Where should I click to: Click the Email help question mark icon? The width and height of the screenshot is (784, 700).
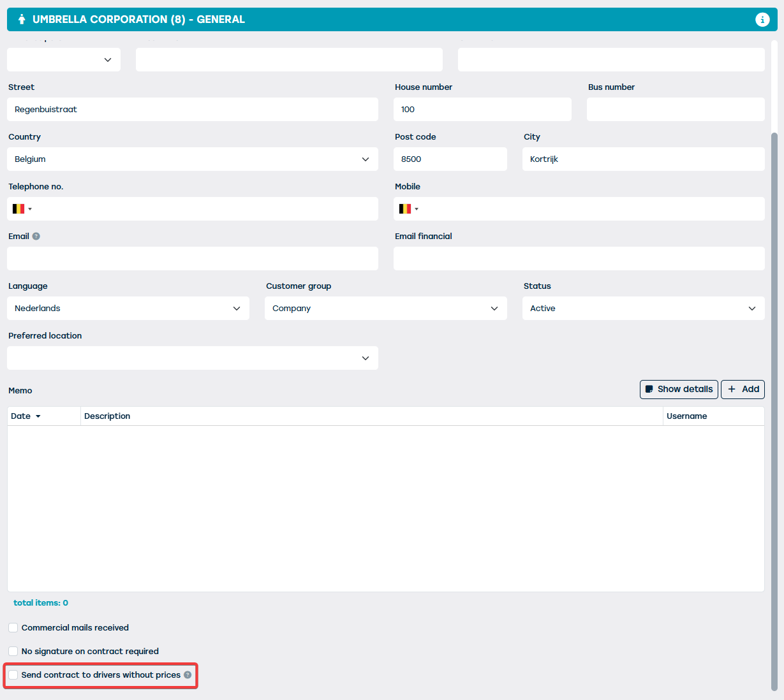coord(36,237)
